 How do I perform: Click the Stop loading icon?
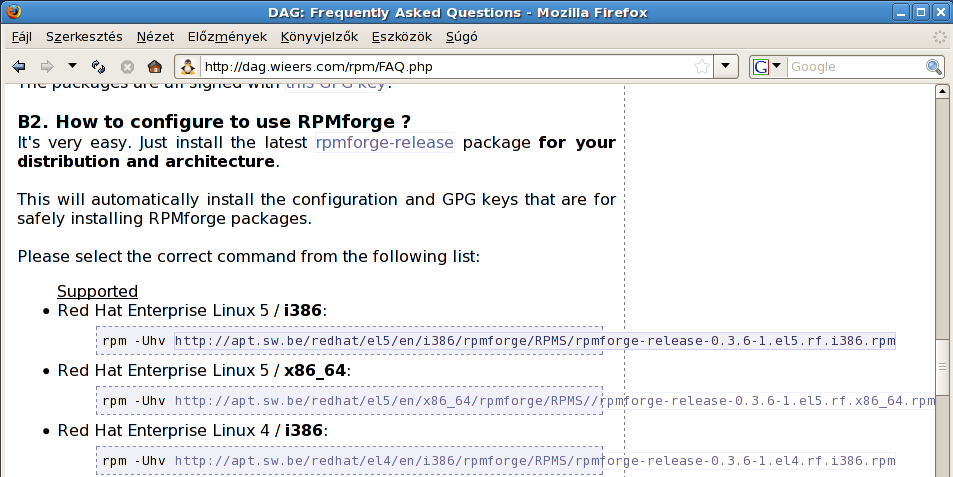point(127,67)
